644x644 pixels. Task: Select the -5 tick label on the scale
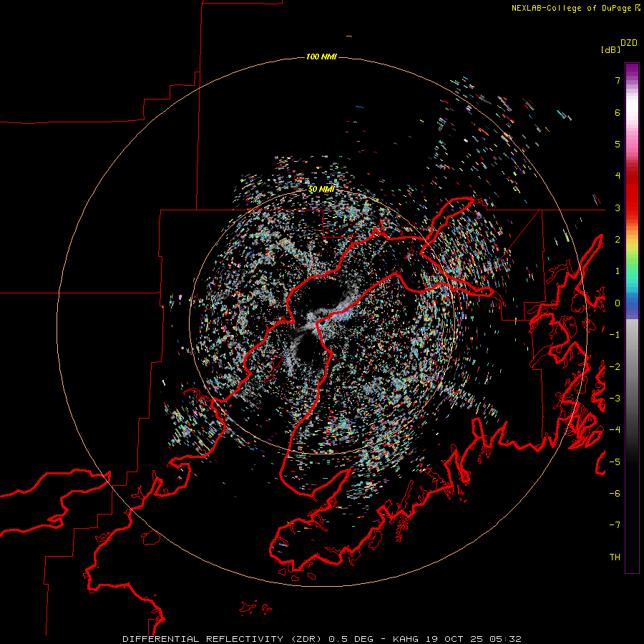(x=615, y=462)
